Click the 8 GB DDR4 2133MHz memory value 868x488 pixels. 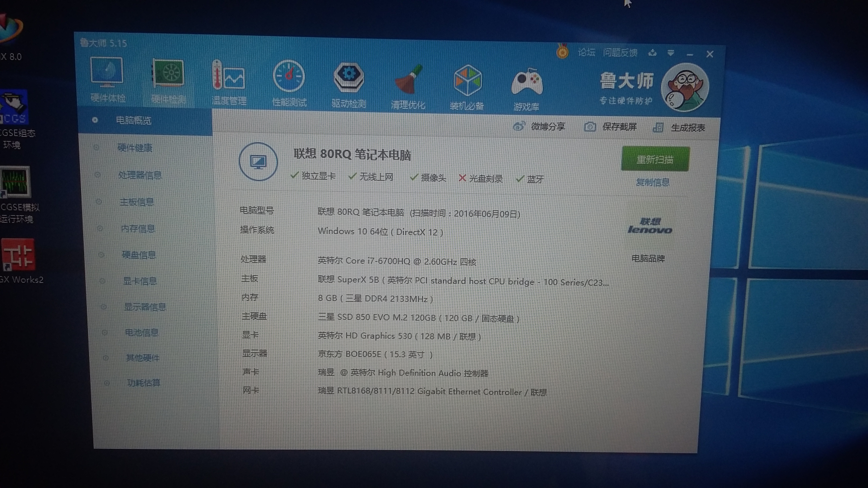[x=375, y=298]
